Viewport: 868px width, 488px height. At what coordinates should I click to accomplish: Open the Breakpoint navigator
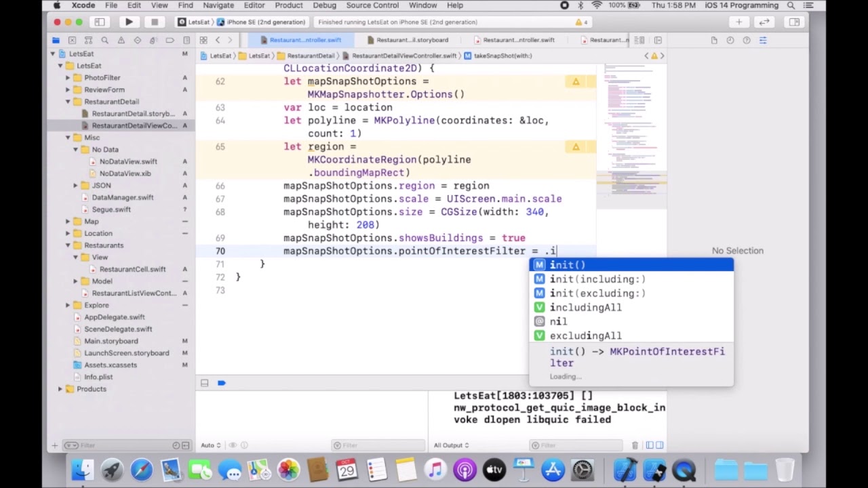tap(170, 40)
